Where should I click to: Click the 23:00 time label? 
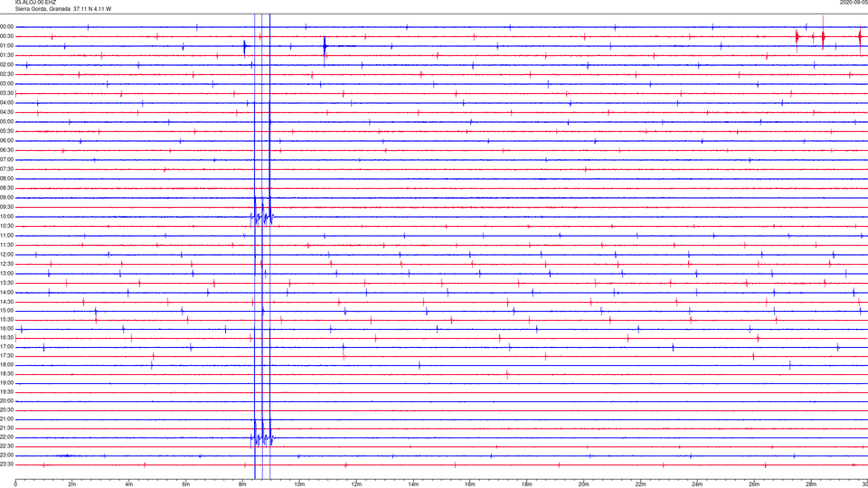tap(6, 455)
